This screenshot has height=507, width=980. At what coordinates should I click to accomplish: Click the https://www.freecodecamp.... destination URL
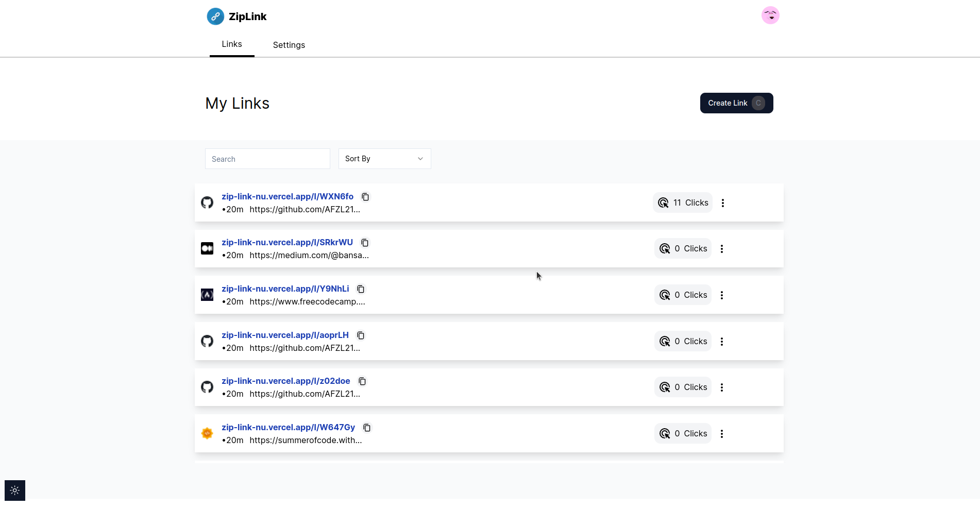[x=307, y=301]
